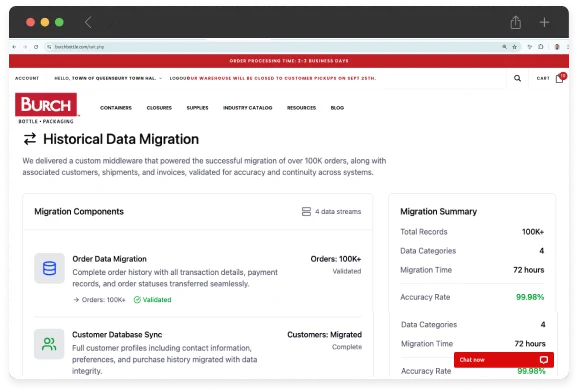Click the blue database icon for Order Data Migration
The height and width of the screenshot is (392, 580).
coord(49,268)
